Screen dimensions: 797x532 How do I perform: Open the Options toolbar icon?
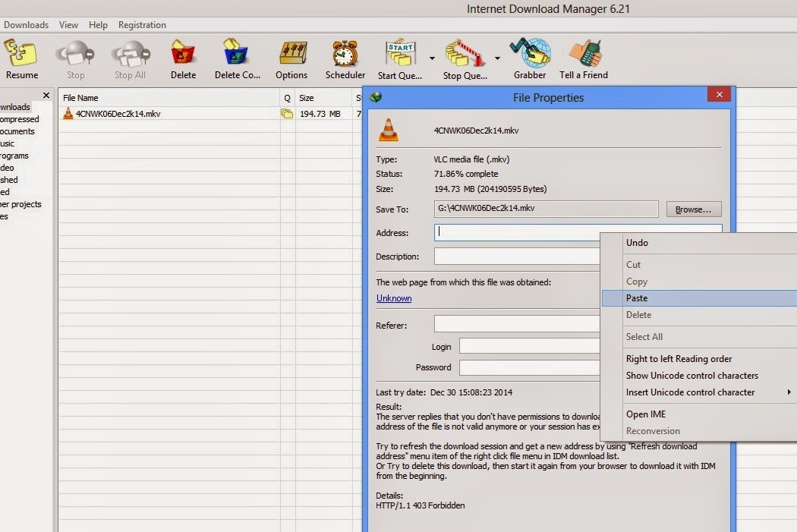(x=293, y=53)
